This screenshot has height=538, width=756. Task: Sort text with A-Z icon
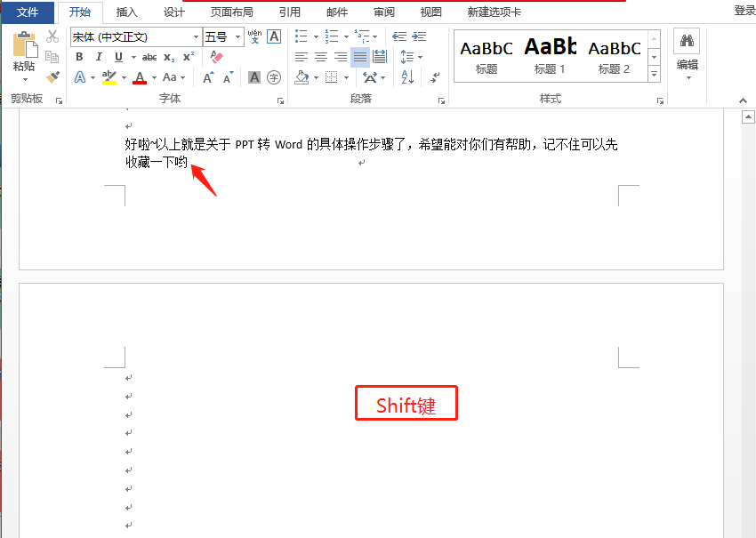pyautogui.click(x=407, y=77)
